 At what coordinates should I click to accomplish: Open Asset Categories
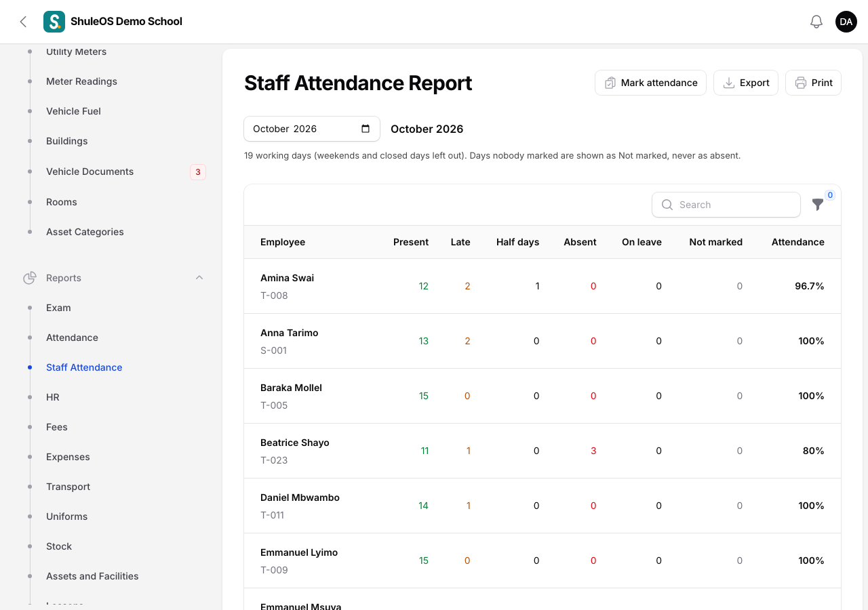pyautogui.click(x=85, y=232)
